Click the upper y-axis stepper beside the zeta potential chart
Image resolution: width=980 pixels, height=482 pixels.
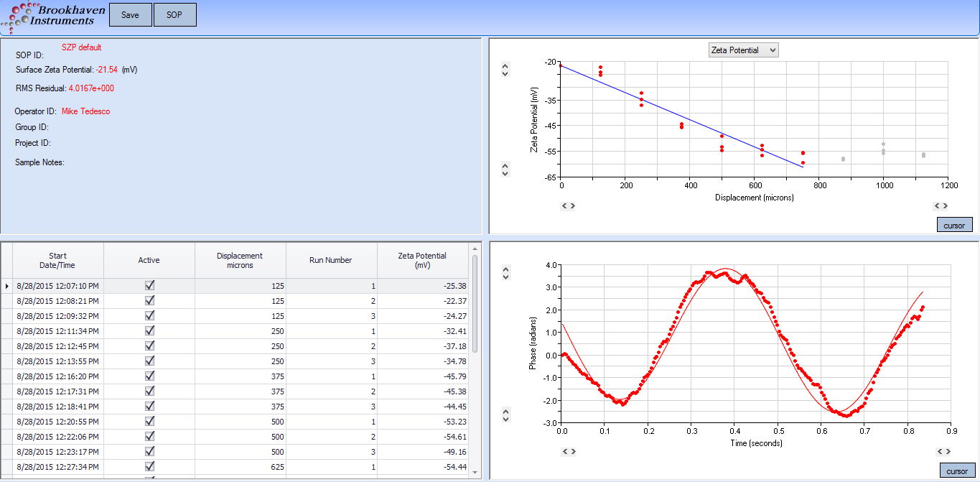tap(505, 70)
